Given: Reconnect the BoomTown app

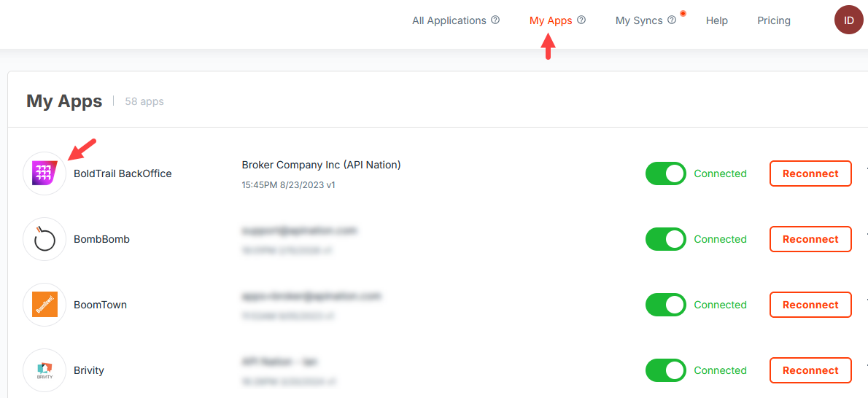Looking at the screenshot, I should pos(810,305).
